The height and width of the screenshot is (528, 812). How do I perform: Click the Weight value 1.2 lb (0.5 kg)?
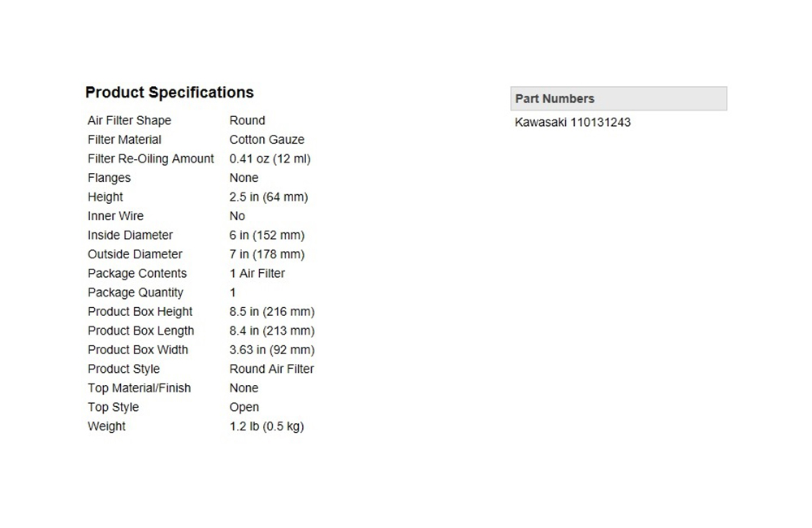266,426
